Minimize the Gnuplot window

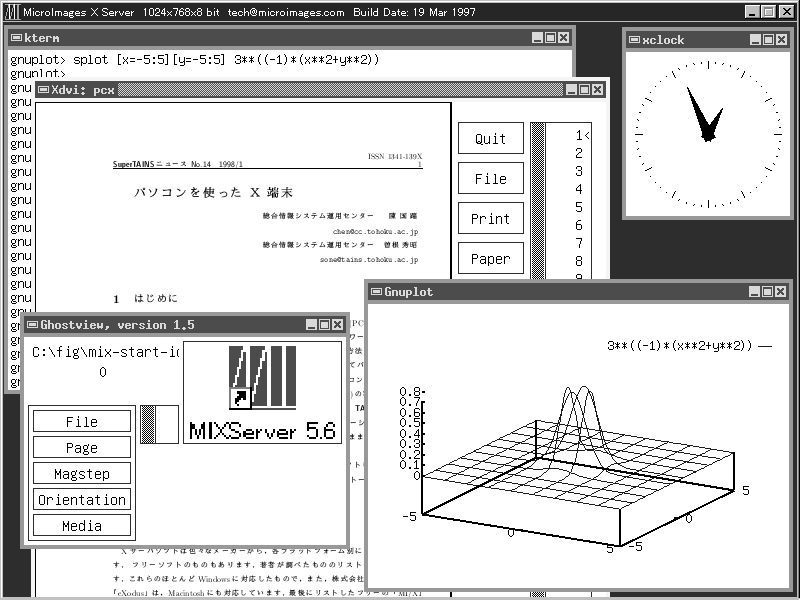(x=755, y=291)
